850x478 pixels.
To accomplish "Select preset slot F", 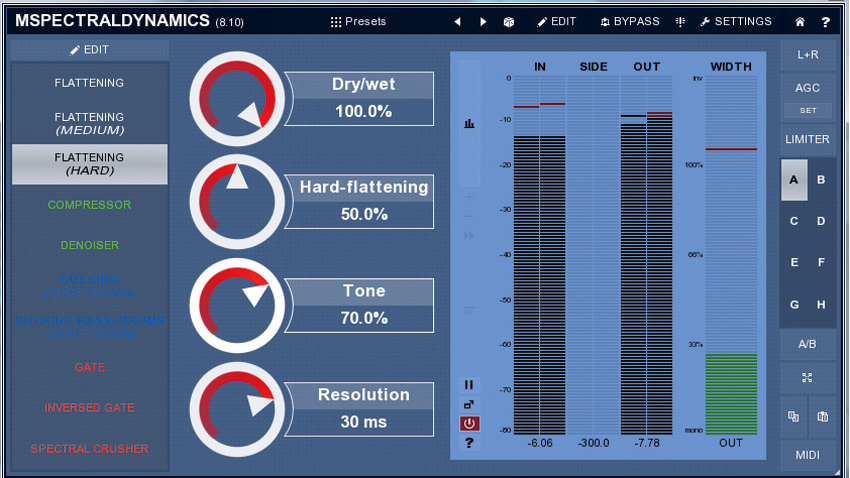I will (821, 263).
